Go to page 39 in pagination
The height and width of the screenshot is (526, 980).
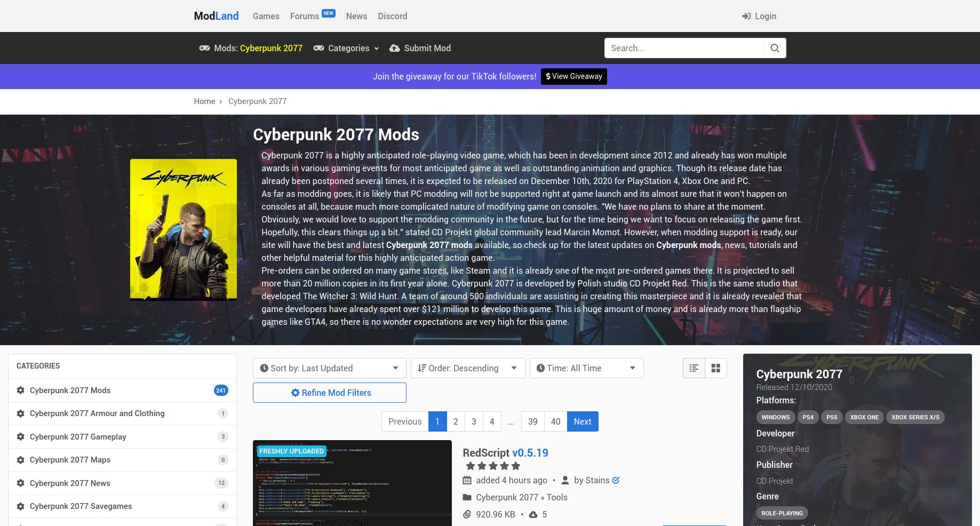532,421
